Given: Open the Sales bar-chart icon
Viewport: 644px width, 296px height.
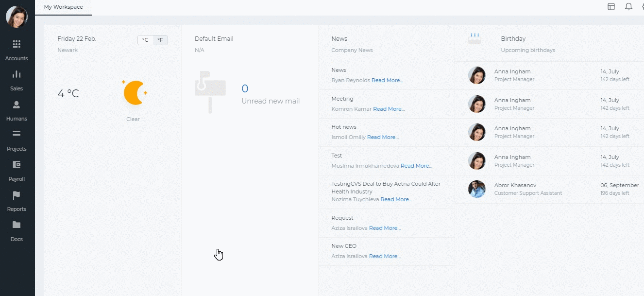Looking at the screenshot, I should 17,74.
